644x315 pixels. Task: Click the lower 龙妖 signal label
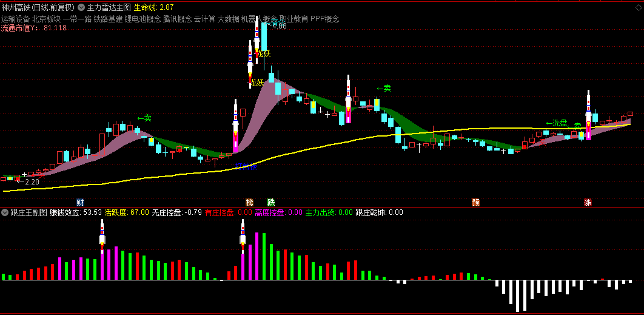click(257, 83)
